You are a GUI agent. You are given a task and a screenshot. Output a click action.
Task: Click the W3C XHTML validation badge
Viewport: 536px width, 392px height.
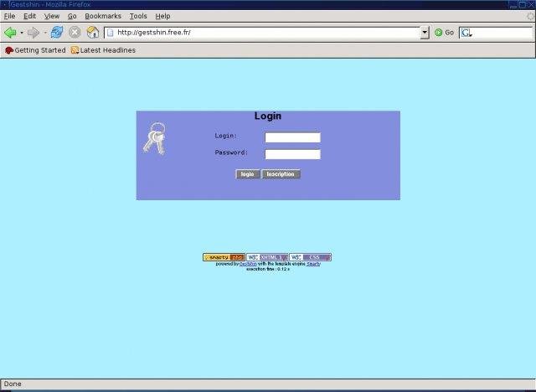[x=267, y=257]
